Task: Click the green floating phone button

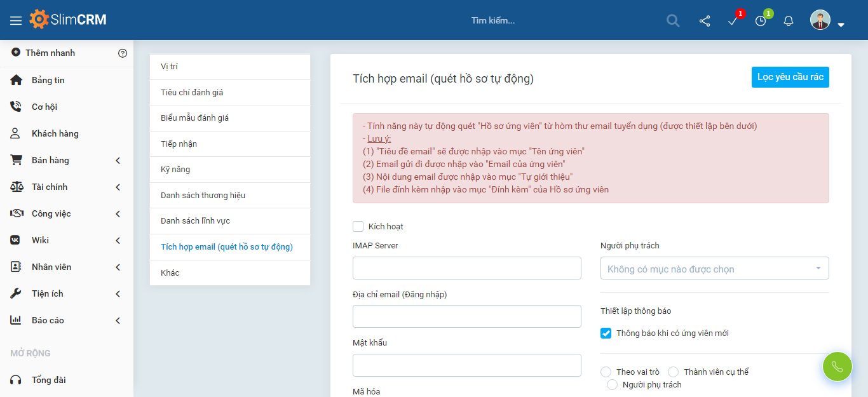Action: coord(837,367)
